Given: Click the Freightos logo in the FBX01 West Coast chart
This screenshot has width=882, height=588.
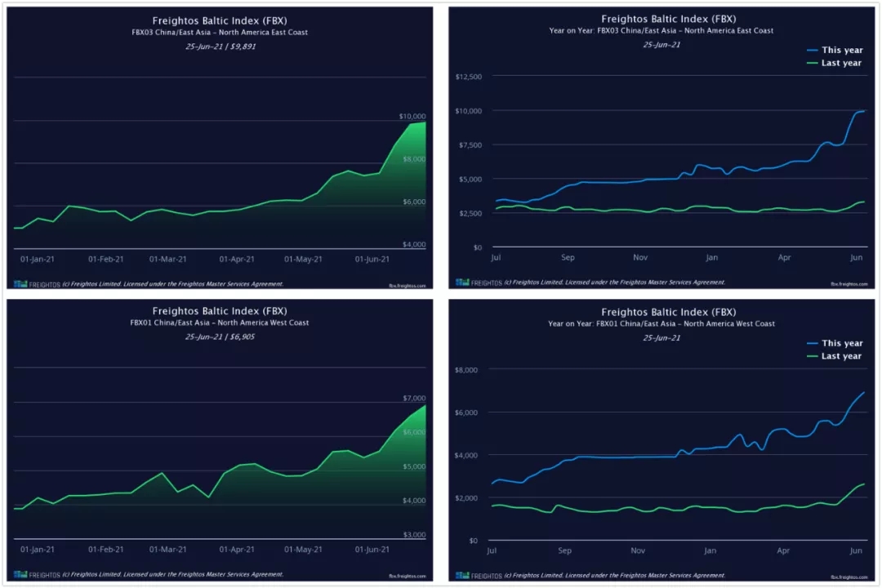Looking at the screenshot, I should [29, 574].
